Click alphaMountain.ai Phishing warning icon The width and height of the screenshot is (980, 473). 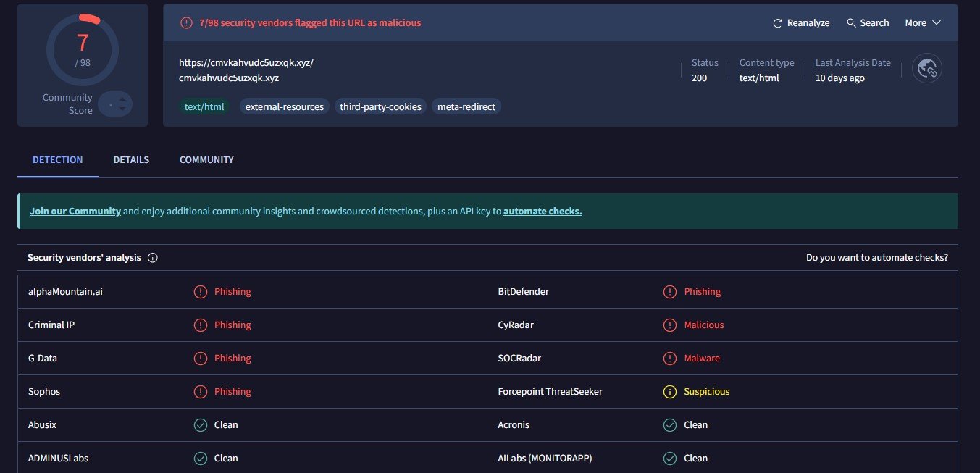201,292
